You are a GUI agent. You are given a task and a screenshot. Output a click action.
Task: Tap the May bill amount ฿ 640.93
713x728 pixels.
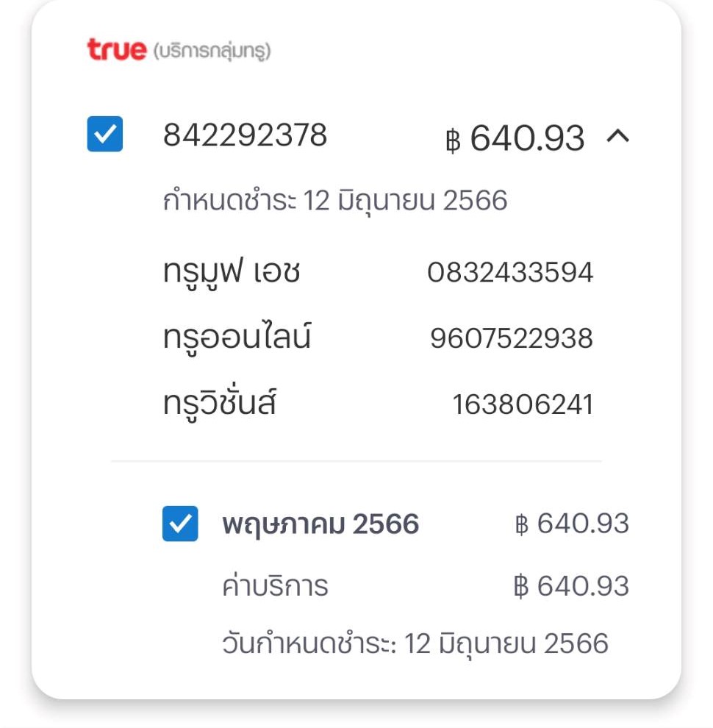coord(572,524)
